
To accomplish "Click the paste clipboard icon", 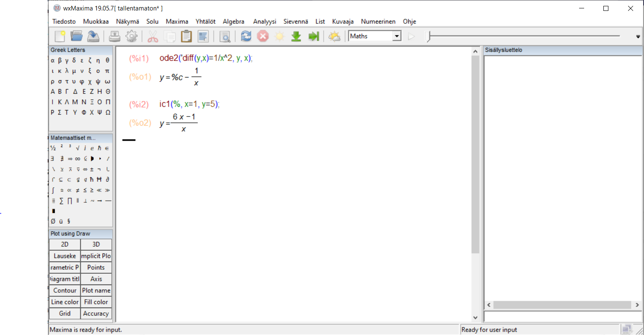I will (186, 36).
